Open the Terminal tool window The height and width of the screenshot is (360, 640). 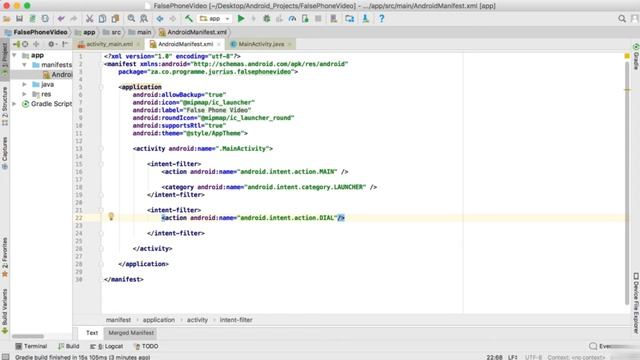click(31, 346)
